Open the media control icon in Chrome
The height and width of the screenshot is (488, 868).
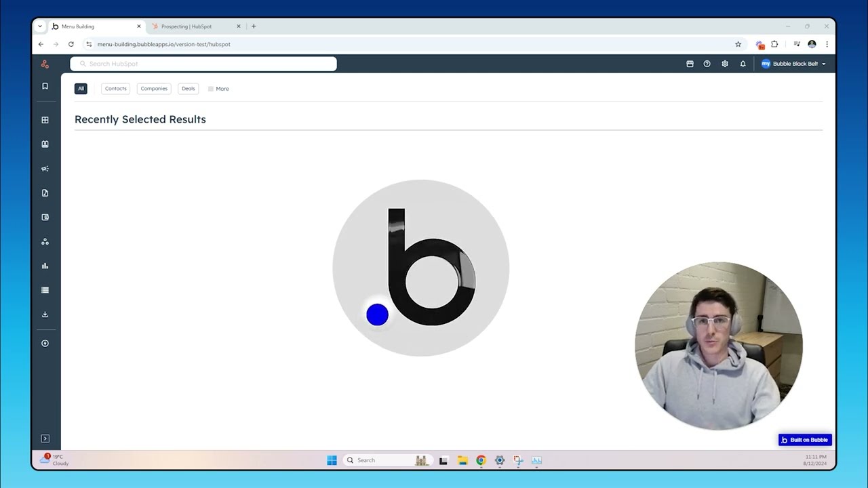coord(797,44)
